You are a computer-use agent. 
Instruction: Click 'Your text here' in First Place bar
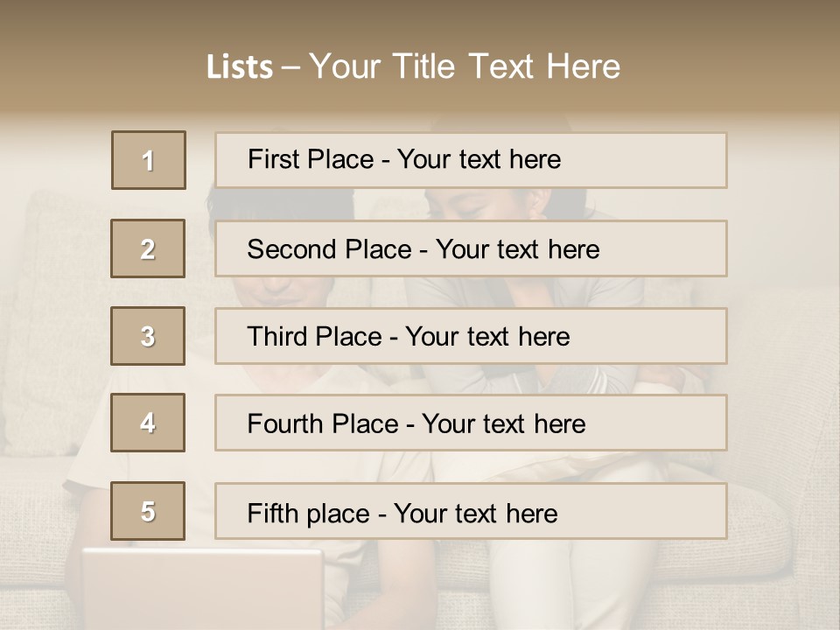[479, 159]
